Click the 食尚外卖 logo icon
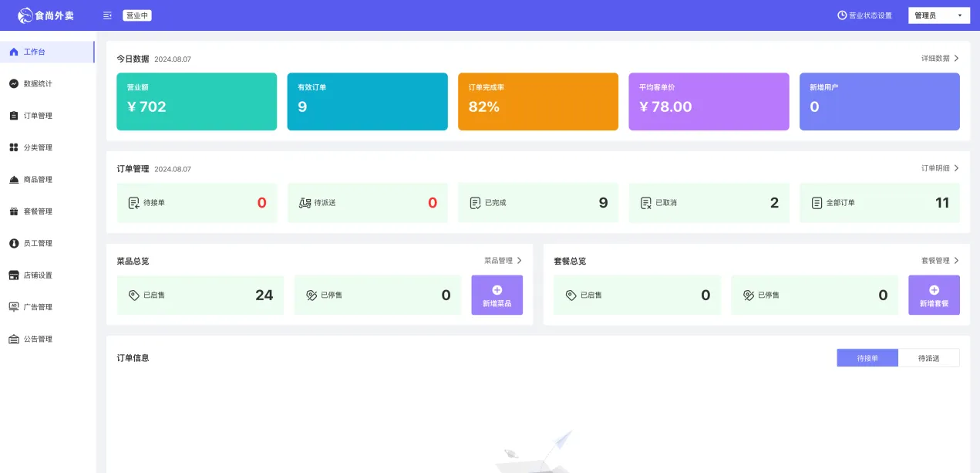 25,15
